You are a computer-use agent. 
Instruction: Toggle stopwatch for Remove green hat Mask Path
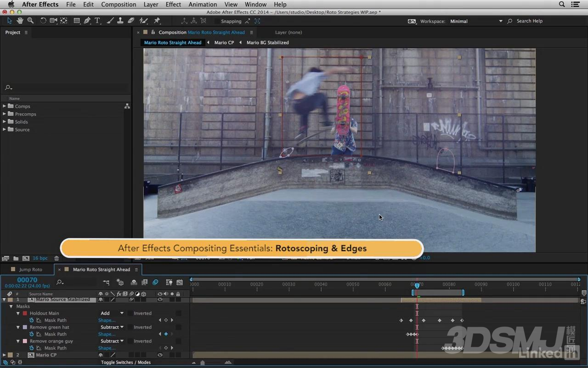click(x=32, y=334)
